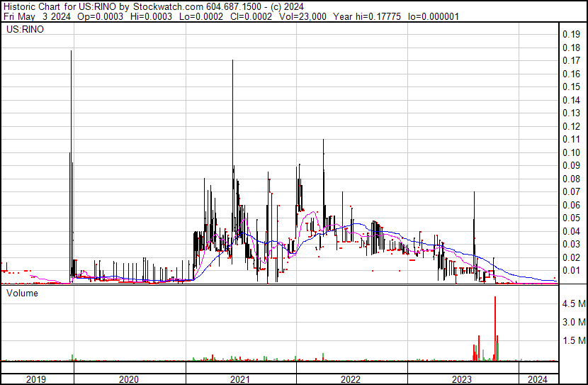Image resolution: width=588 pixels, height=385 pixels.
Task: Click the 0.11 price axis label
Action: point(571,139)
